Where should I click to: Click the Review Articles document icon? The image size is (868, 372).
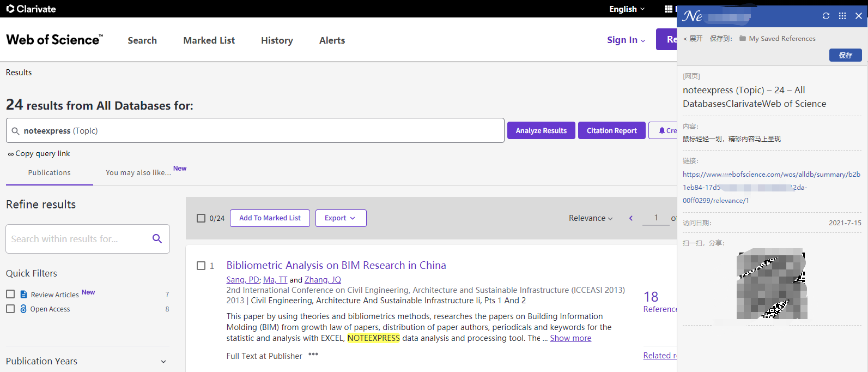coord(23,295)
